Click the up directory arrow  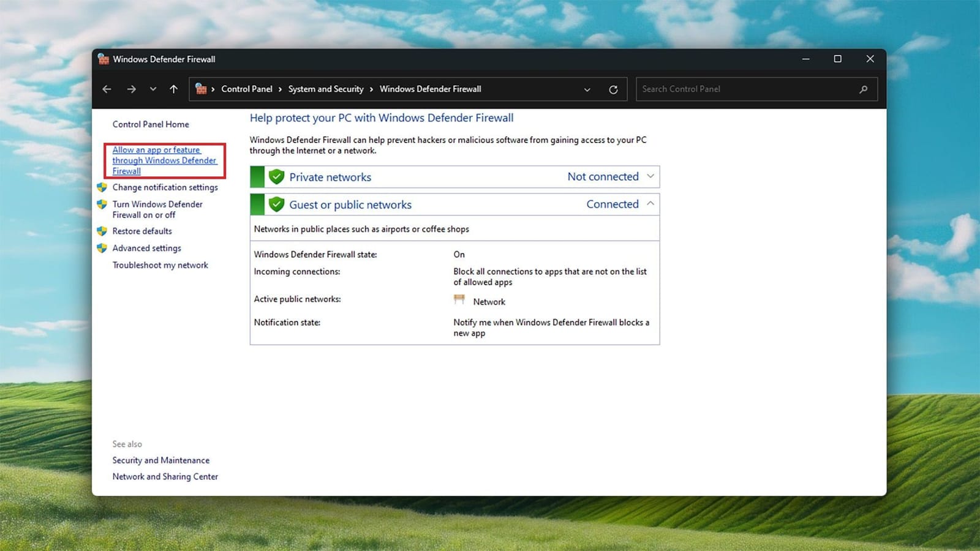174,89
